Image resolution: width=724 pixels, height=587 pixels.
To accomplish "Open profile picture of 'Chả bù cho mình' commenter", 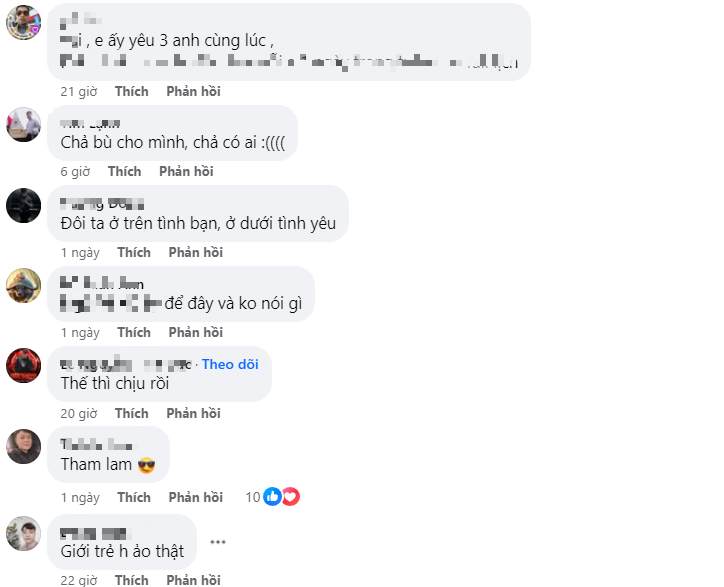I will (x=23, y=124).
